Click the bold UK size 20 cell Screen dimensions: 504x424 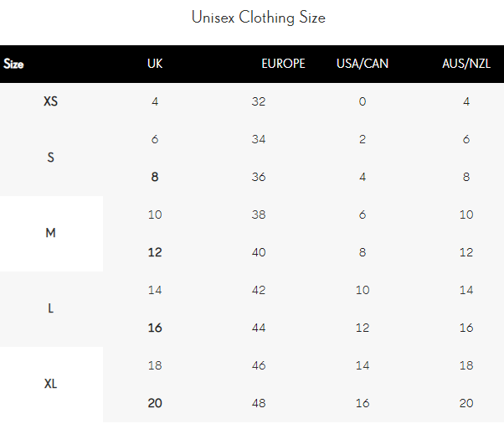(x=155, y=403)
